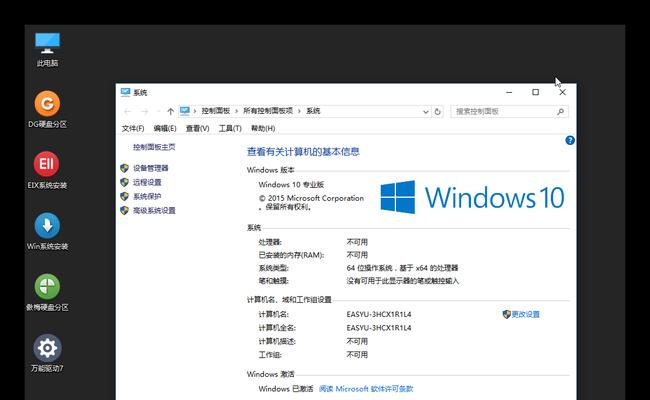Open 设备管理器 link
650x400 pixels.
(x=150, y=168)
